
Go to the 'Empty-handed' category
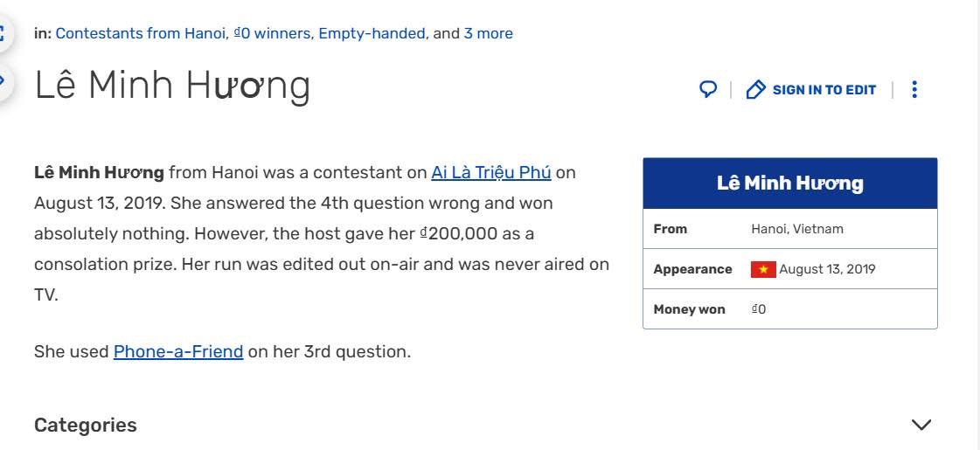(x=372, y=33)
